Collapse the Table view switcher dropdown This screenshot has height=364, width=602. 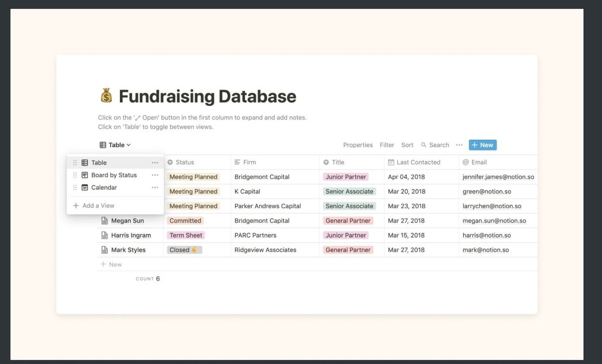115,145
